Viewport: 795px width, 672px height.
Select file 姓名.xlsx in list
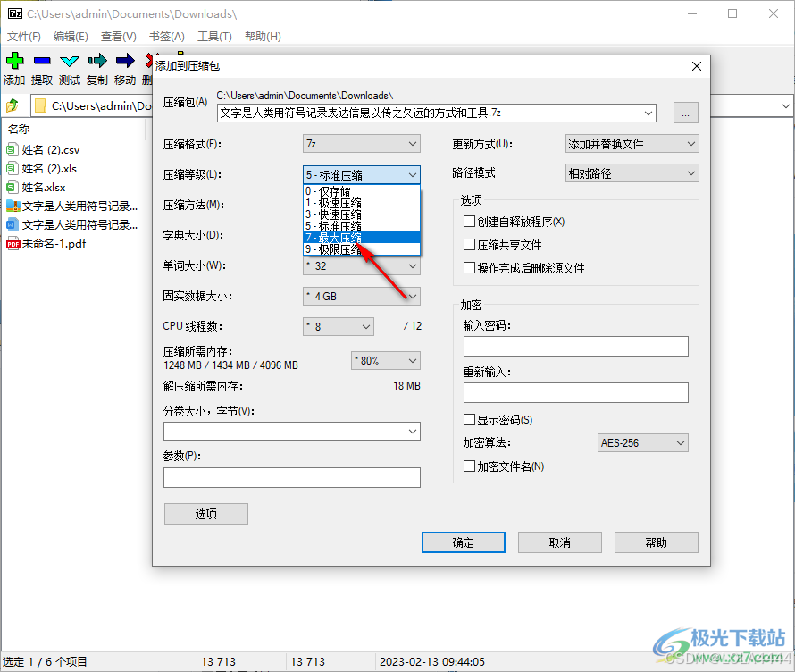pyautogui.click(x=44, y=188)
